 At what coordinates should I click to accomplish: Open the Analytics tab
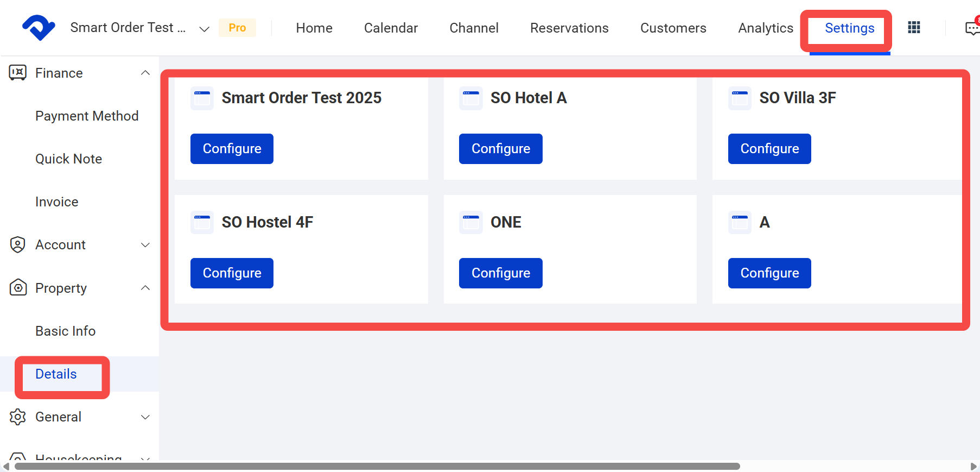pyautogui.click(x=766, y=28)
